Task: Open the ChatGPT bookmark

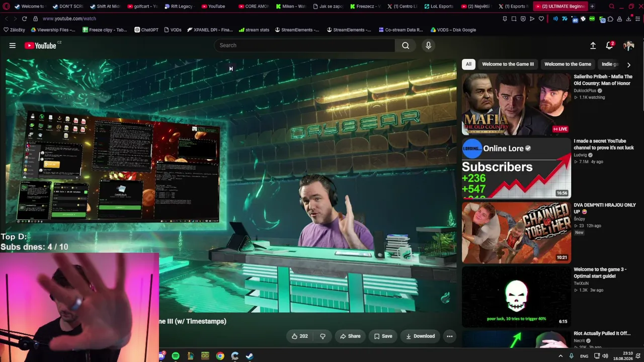Action: point(146,30)
